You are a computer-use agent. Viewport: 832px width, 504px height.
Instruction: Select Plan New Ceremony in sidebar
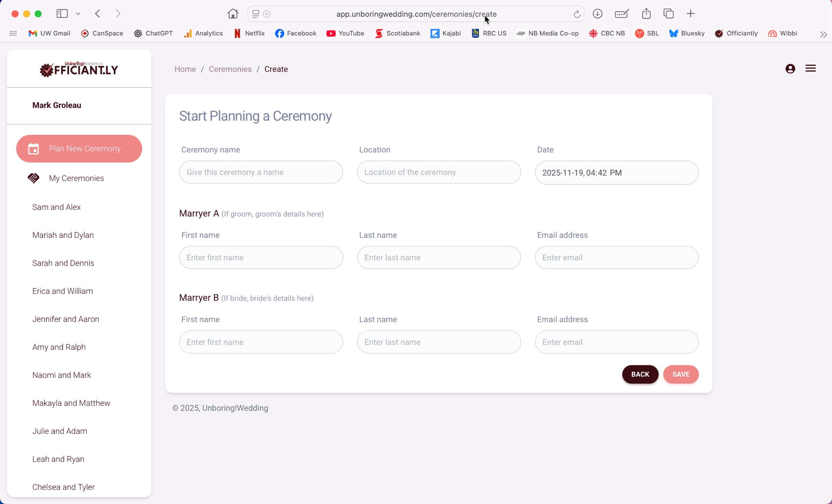pos(79,148)
